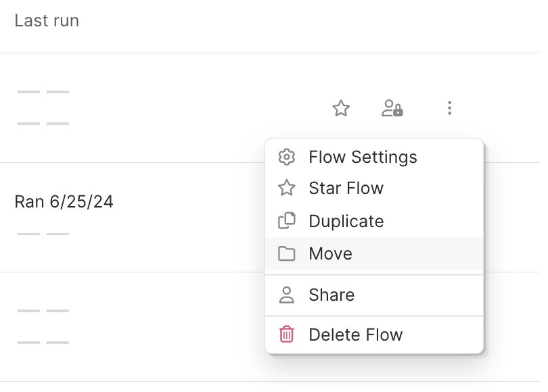The image size is (548, 392).
Task: Click the Ran 6/25/24 run date
Action: pos(64,201)
